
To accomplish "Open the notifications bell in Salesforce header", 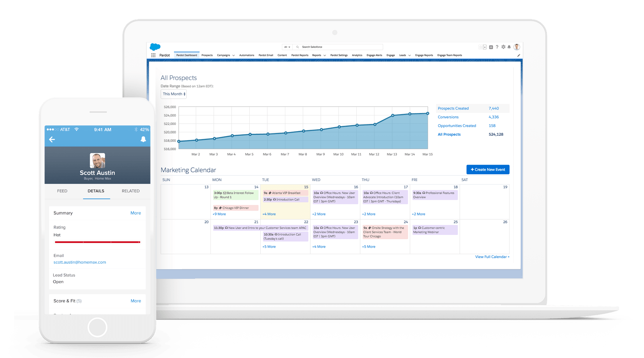I will [x=509, y=47].
